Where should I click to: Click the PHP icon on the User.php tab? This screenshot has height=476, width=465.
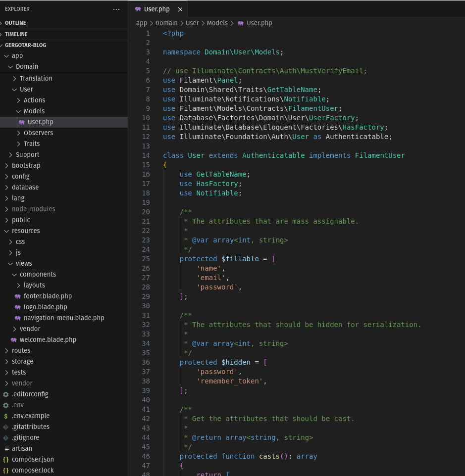point(139,9)
